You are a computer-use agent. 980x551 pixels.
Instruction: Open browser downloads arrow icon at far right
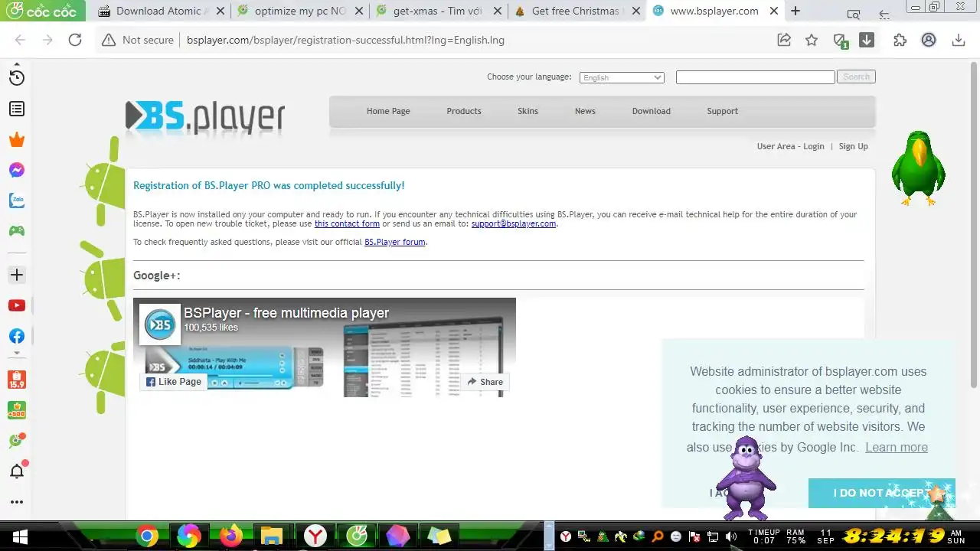pos(958,40)
